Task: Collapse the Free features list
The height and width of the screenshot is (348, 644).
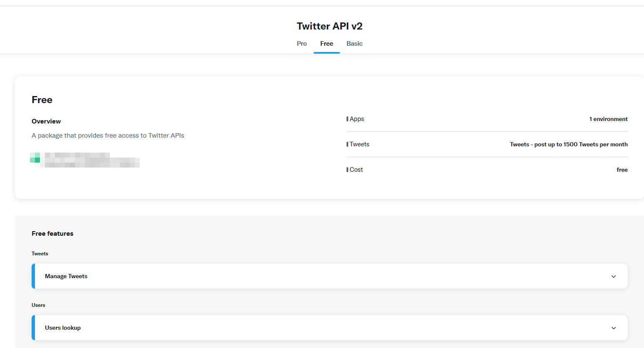Action: pos(52,233)
